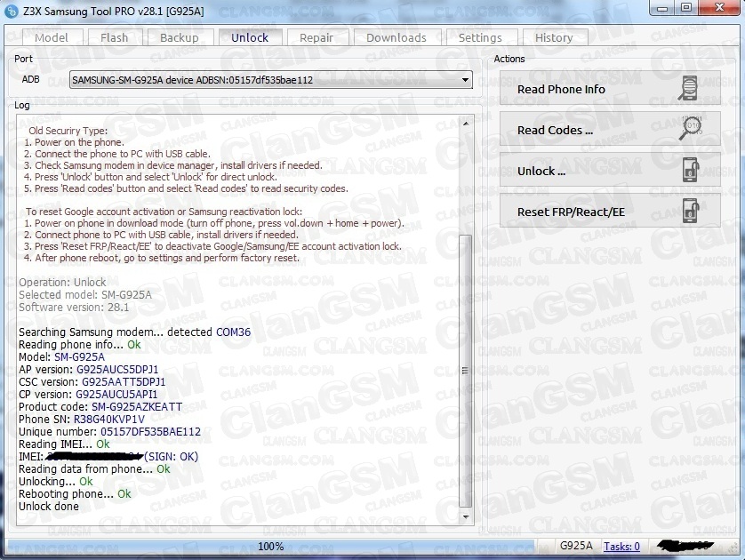Image resolution: width=745 pixels, height=560 pixels.
Task: Click 'Rebooting phone... Ok' log line
Action: pos(75,494)
